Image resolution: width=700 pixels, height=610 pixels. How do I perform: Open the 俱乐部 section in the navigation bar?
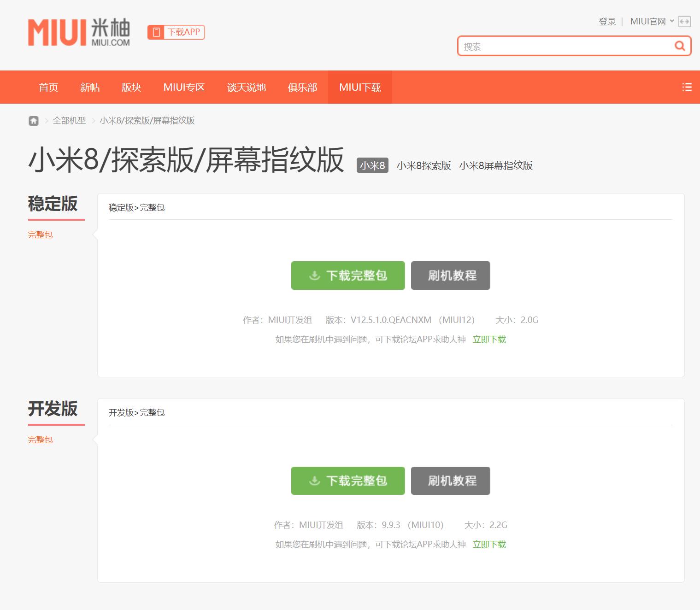(302, 87)
